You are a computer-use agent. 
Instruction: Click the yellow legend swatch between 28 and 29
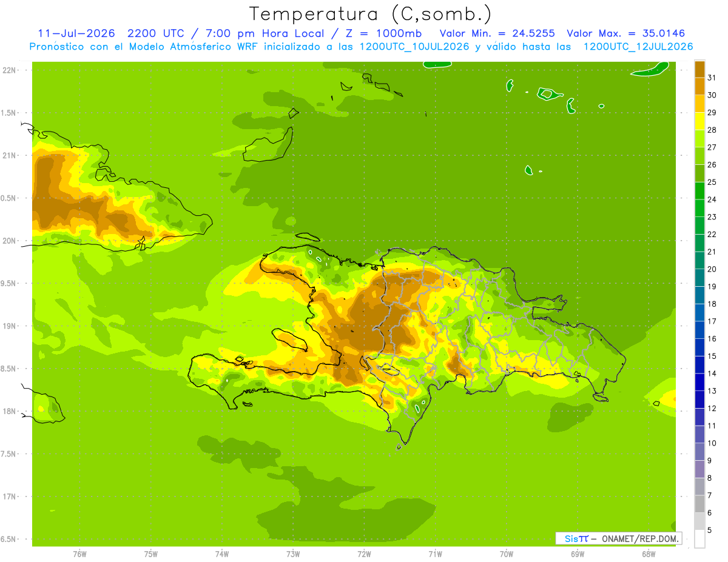tap(699, 121)
